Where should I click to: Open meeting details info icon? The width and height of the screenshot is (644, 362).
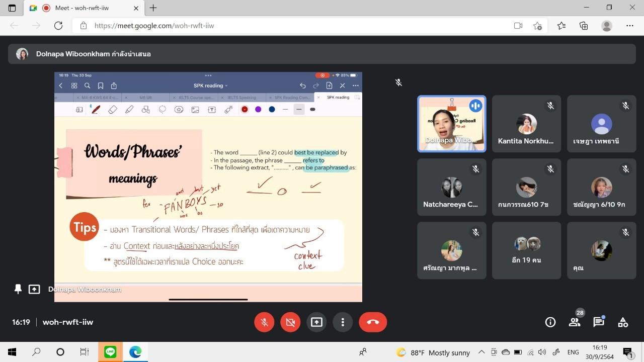pos(550,322)
